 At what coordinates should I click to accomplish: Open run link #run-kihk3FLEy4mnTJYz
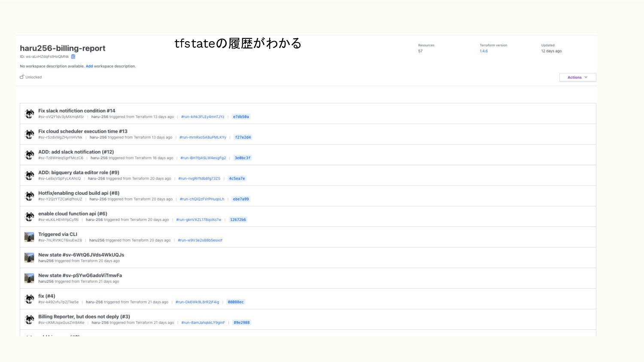(x=203, y=117)
